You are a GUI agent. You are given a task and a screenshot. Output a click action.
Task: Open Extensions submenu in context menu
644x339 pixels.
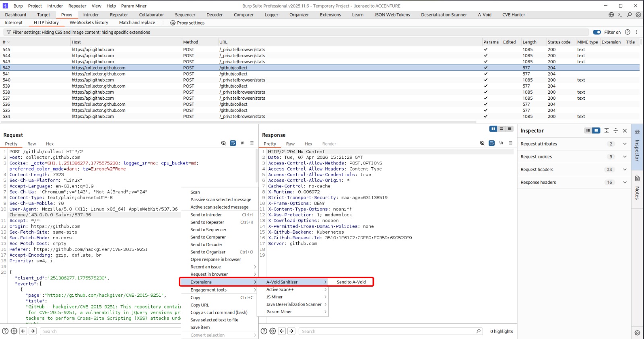[219, 282]
